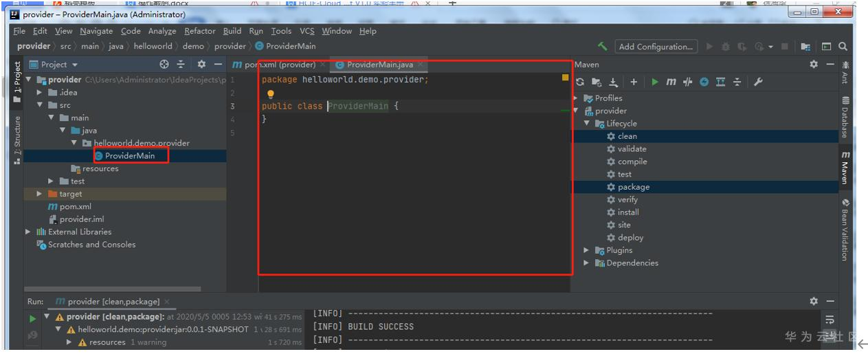This screenshot has height=354, width=868.
Task: Click Generate Sources and Update Folders icon
Action: (597, 82)
